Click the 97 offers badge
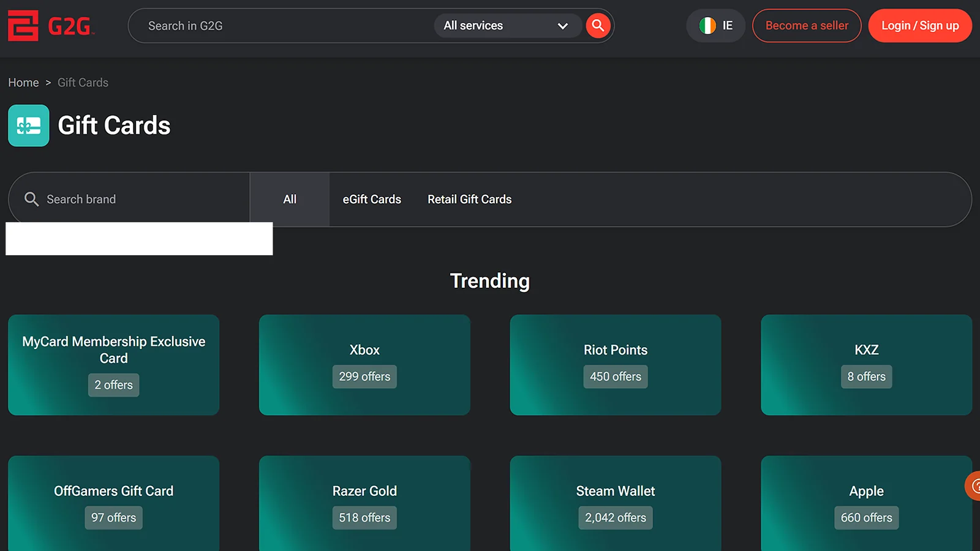The image size is (980, 551). pos(114,518)
